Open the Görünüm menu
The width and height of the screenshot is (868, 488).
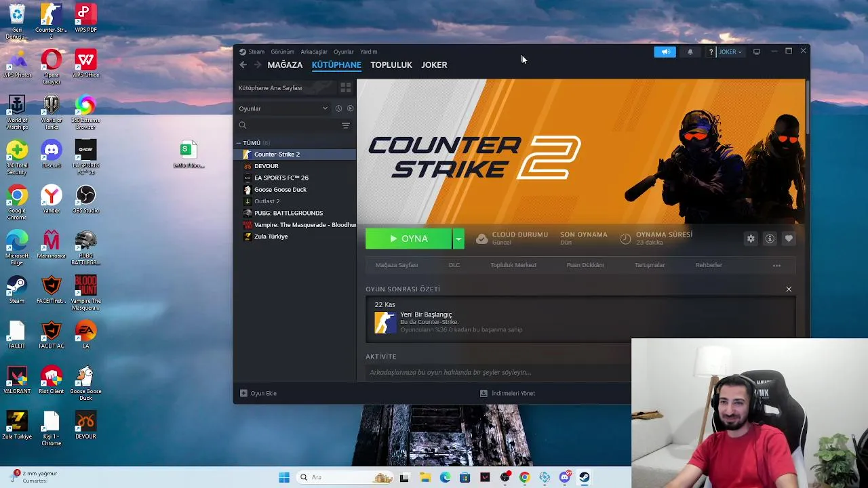point(283,52)
